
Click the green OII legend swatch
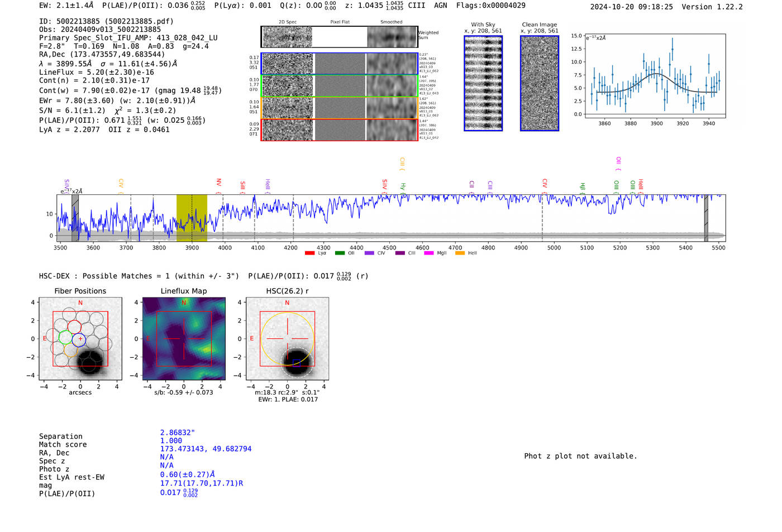click(x=340, y=253)
